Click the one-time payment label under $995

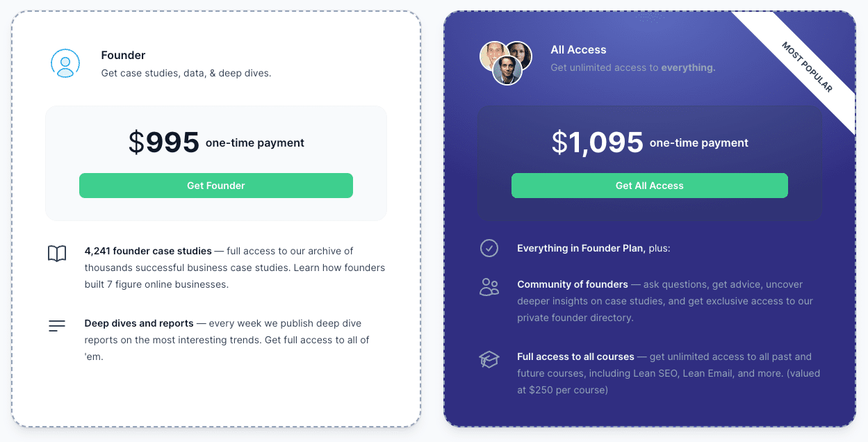(254, 143)
